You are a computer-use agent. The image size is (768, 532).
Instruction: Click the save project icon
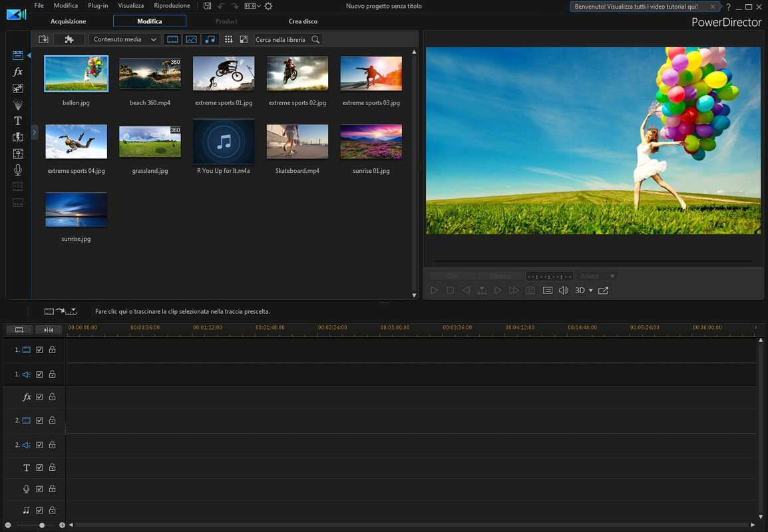click(x=207, y=6)
